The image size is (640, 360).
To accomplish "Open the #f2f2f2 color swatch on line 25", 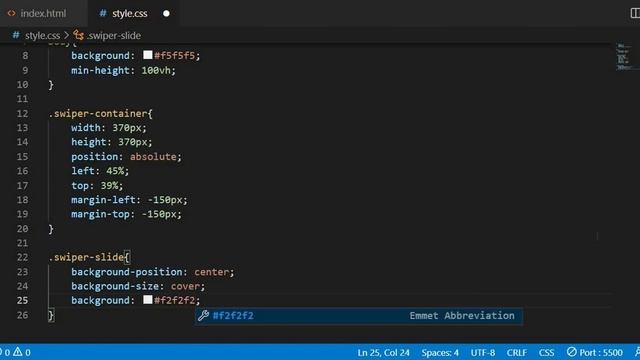I will pyautogui.click(x=148, y=300).
